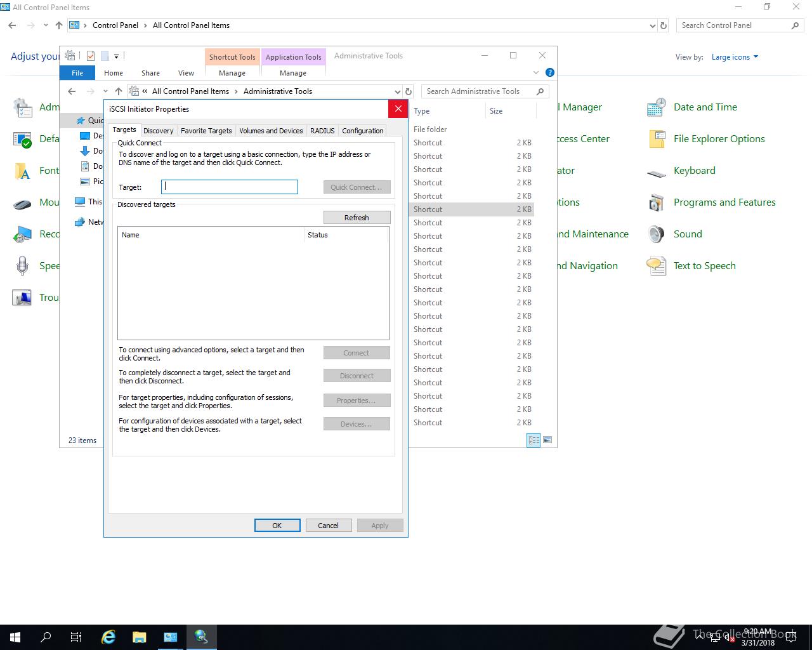Expand the Administrative Tools address bar history
812x650 pixels.
point(398,91)
